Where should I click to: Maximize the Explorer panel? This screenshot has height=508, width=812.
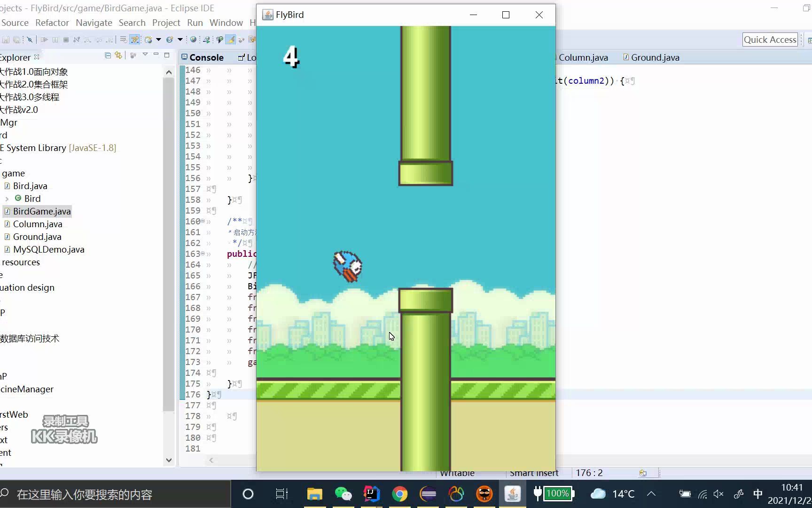167,55
